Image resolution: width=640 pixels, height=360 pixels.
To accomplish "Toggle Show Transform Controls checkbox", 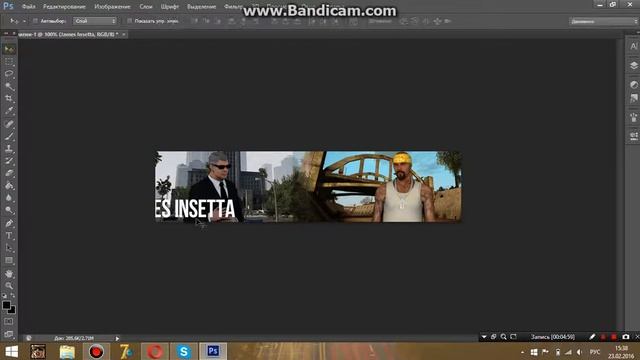I will (x=129, y=21).
